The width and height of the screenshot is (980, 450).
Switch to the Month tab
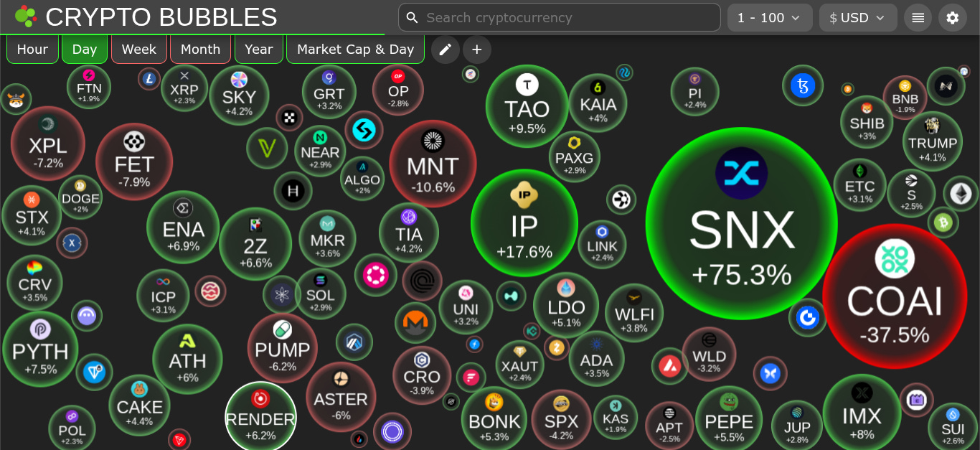click(x=200, y=50)
